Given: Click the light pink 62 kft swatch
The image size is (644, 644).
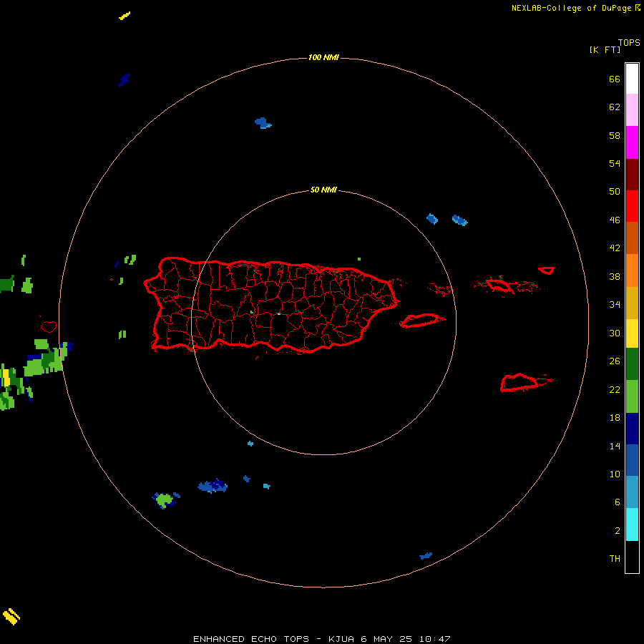Looking at the screenshot, I should pyautogui.click(x=632, y=110).
